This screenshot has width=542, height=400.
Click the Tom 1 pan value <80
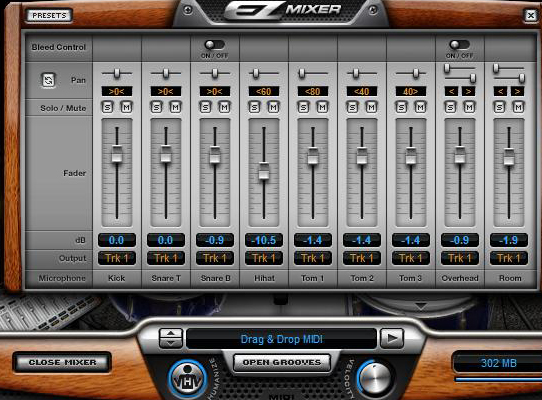pos(313,92)
